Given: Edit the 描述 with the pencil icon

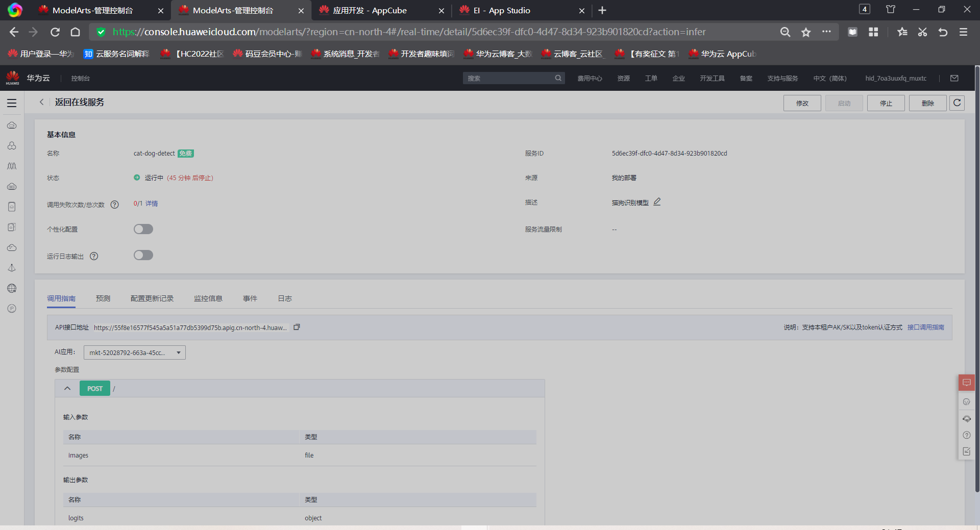Looking at the screenshot, I should point(657,202).
